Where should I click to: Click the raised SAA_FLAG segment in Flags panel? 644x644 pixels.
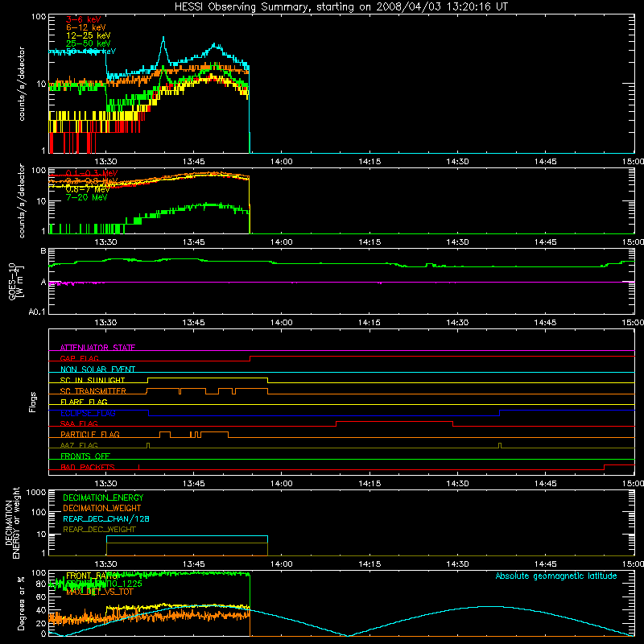394,421
